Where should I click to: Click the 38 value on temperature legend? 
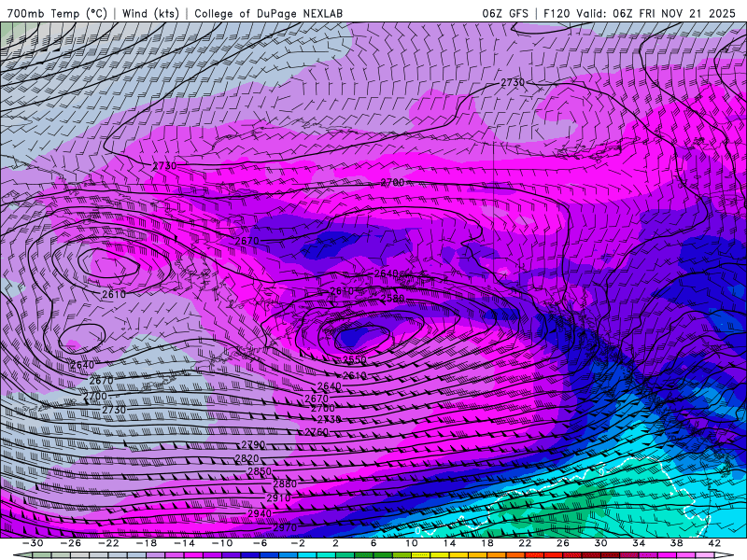(676, 543)
